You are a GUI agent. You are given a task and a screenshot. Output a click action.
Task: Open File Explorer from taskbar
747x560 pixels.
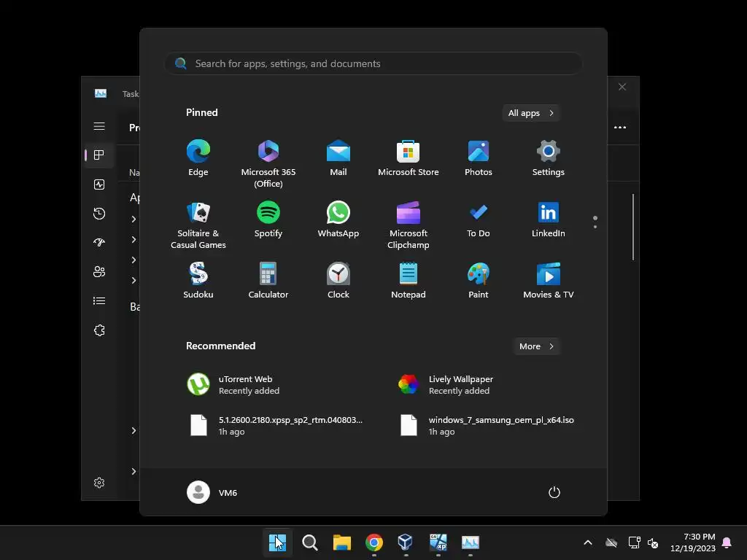(341, 542)
